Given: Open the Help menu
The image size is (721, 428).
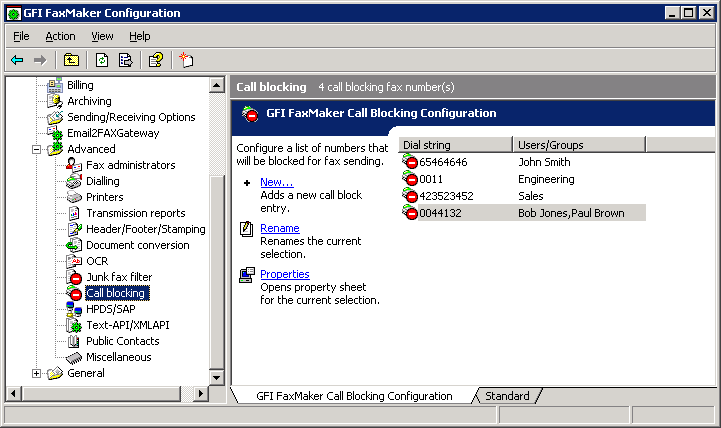Looking at the screenshot, I should [x=139, y=36].
